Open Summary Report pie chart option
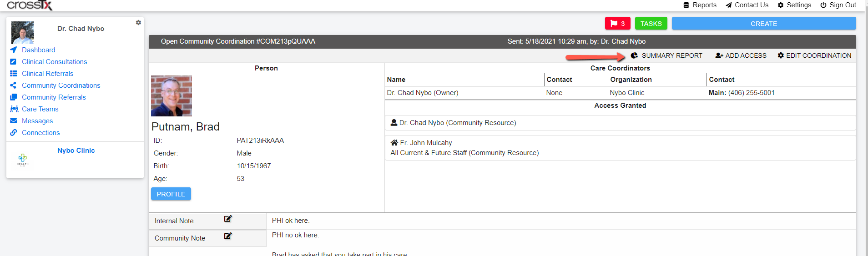This screenshot has height=256, width=868. (x=666, y=55)
